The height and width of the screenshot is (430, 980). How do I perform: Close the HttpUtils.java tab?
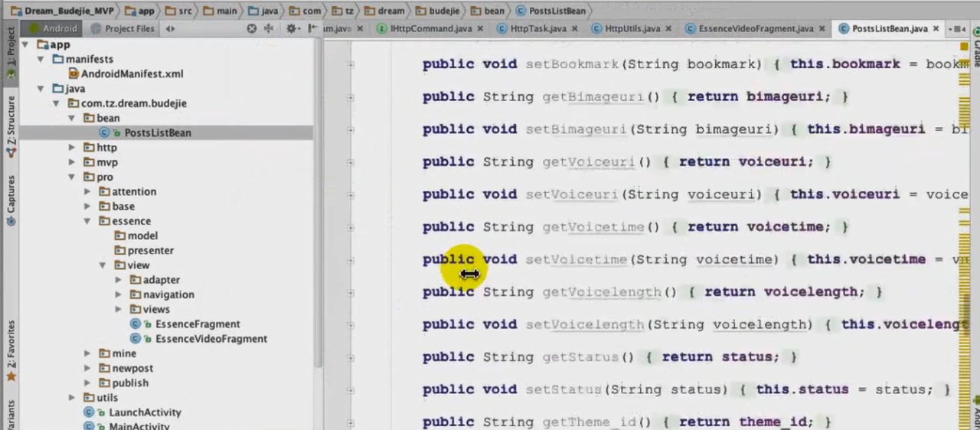(x=668, y=29)
